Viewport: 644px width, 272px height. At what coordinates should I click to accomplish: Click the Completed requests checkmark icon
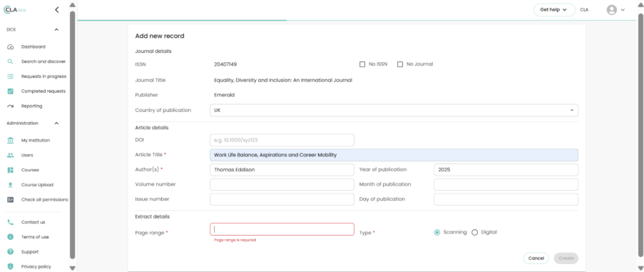(x=11, y=91)
